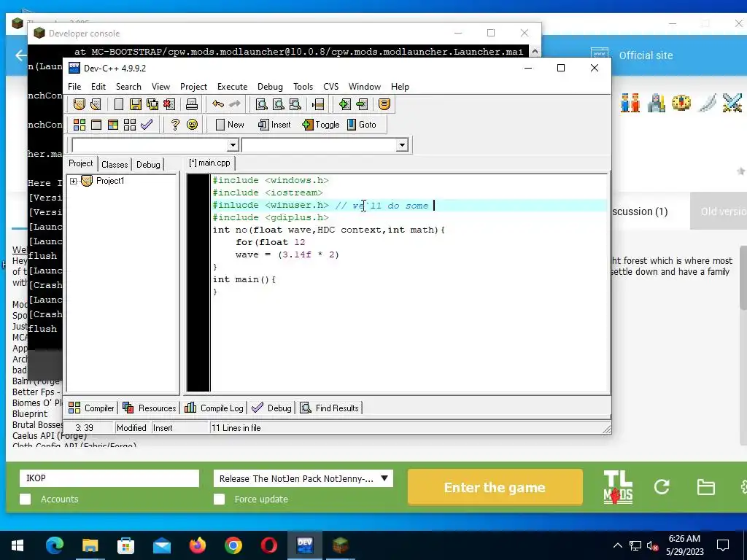Open Google Chrome from the taskbar

pos(233,545)
